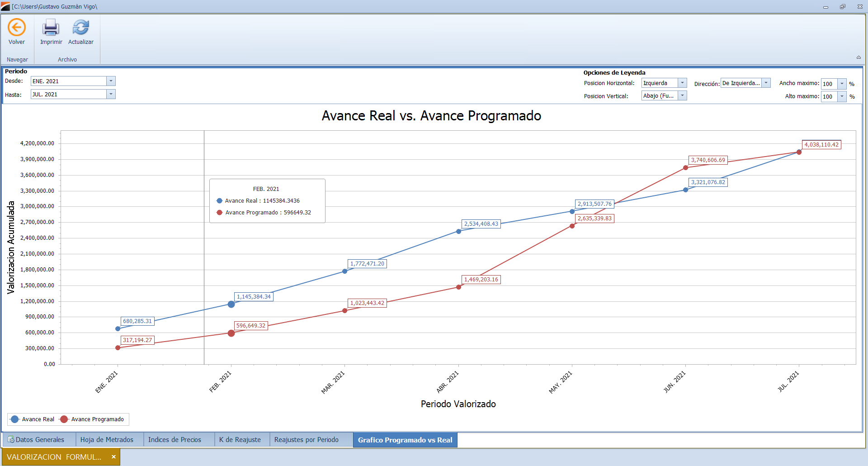Screen dimensions: 868x466
Task: Expand the Posicion Horizontal dropdown
Action: pos(682,83)
